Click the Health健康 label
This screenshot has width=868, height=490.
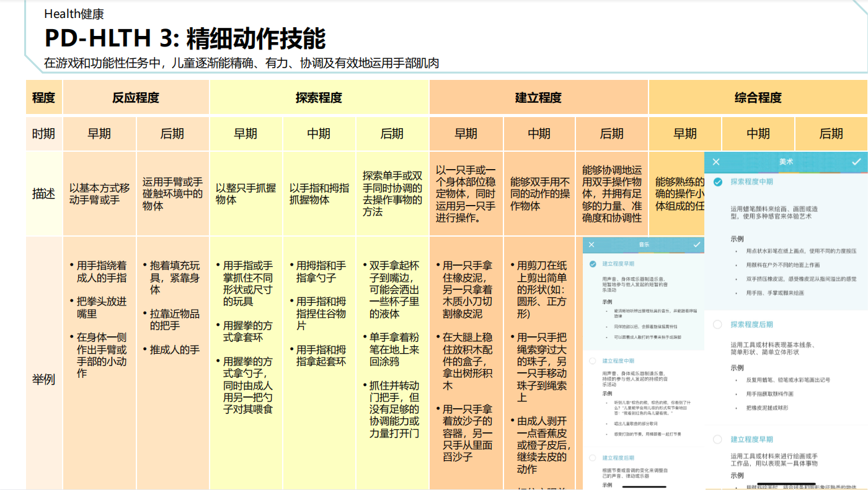click(74, 14)
